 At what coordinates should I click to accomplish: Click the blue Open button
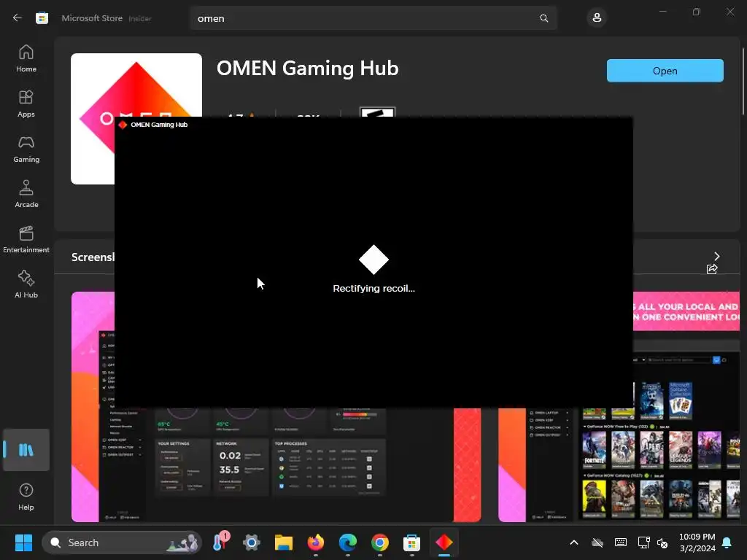click(x=665, y=71)
